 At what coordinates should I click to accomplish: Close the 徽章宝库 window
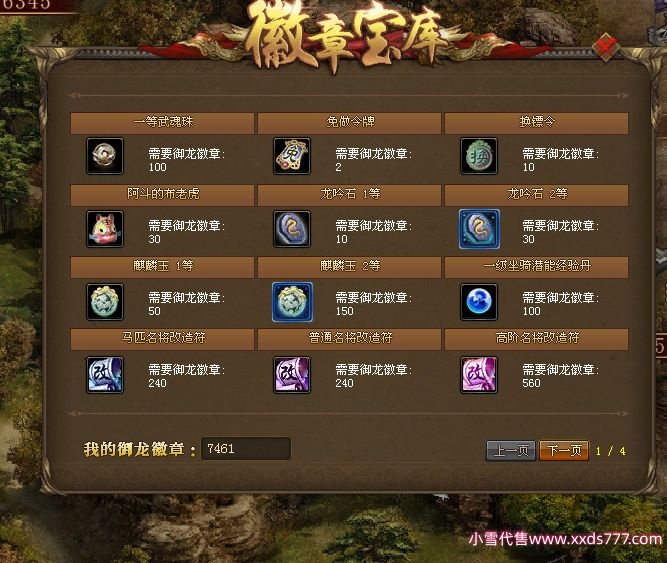(605, 47)
